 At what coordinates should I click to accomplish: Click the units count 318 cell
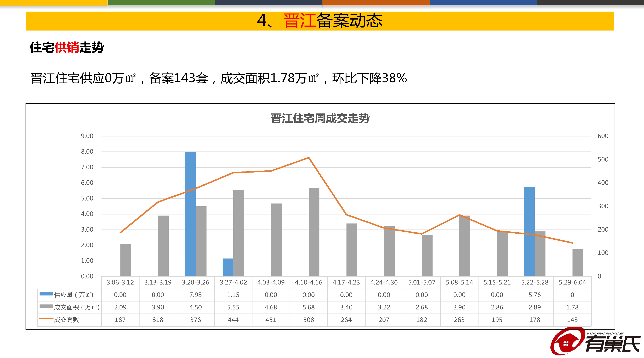pos(158,320)
